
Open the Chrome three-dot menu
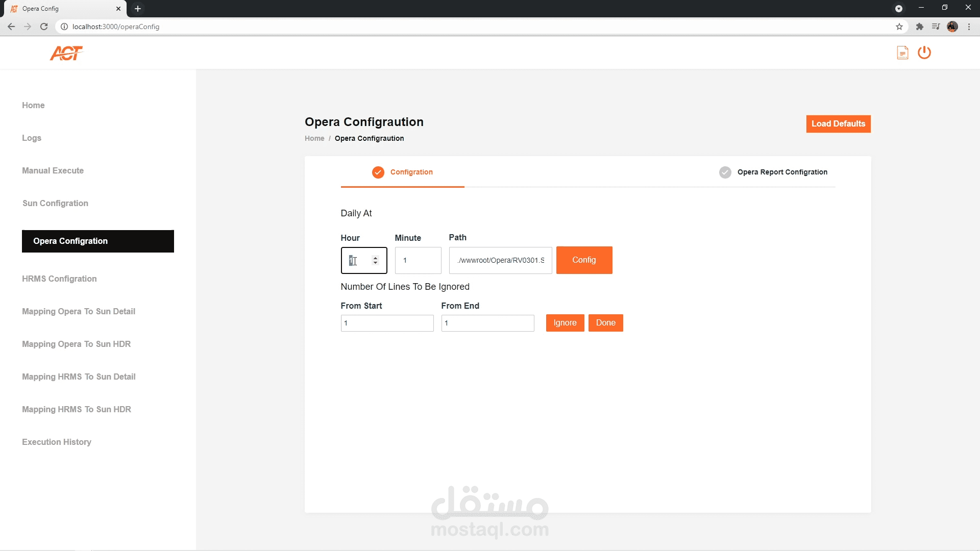click(x=969, y=27)
